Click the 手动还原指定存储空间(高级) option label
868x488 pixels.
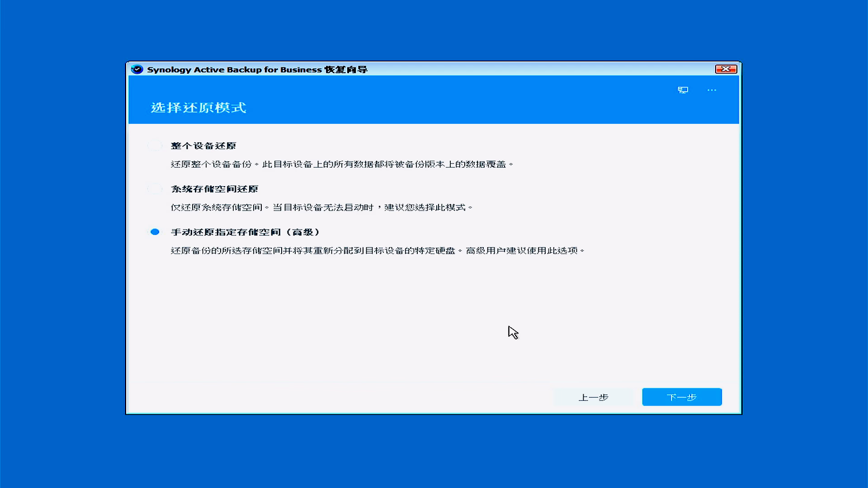[x=245, y=232]
